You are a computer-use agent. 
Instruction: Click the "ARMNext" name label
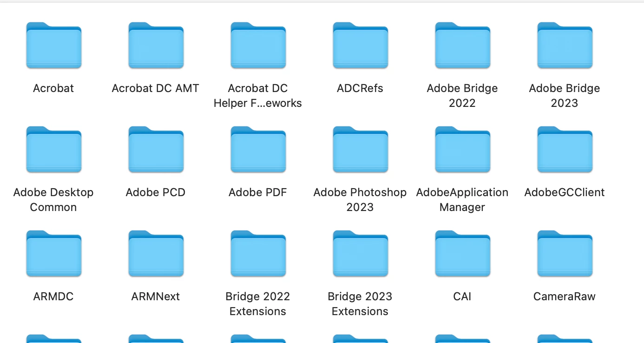tap(156, 297)
